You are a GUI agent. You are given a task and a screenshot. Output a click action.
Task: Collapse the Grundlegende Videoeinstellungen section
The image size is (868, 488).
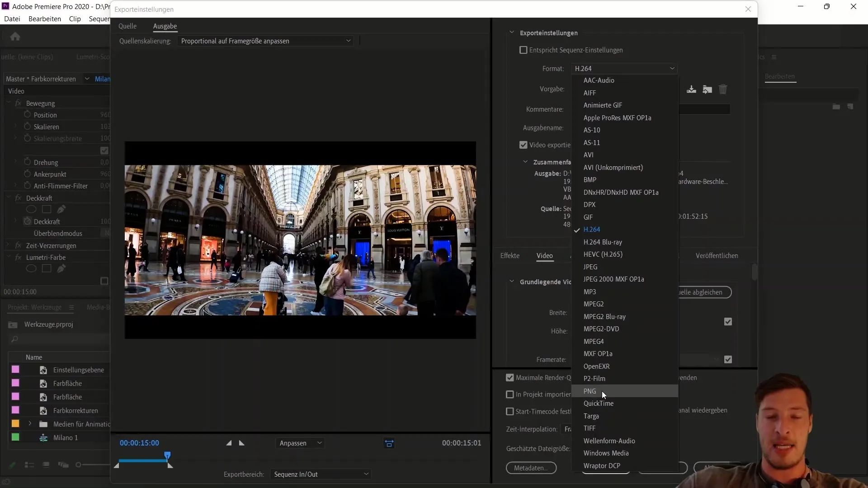512,282
